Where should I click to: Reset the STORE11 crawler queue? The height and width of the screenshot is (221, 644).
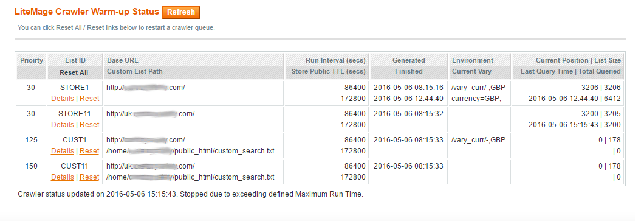[x=89, y=124]
